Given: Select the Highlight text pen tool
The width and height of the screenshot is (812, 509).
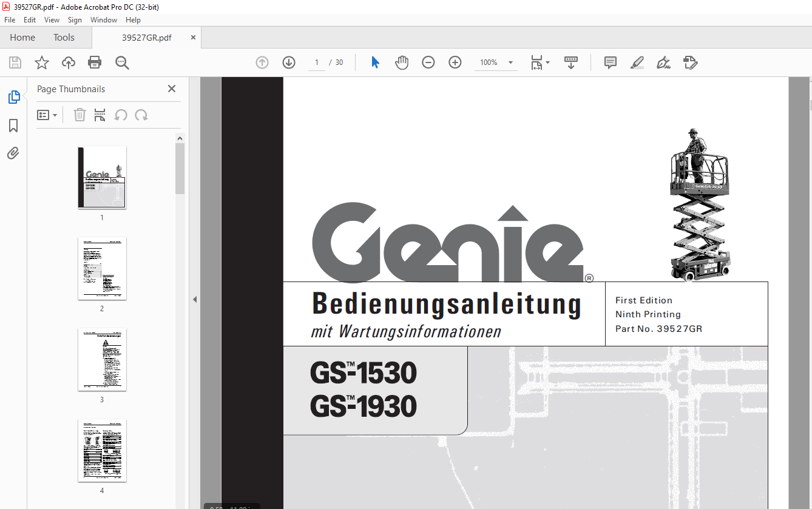Looking at the screenshot, I should pos(637,62).
